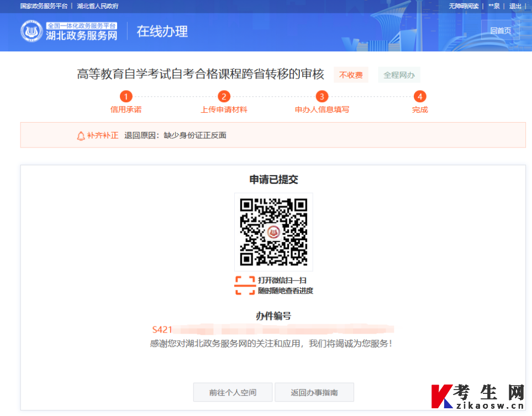
Task: Click the 在线办理 heading
Action: pyautogui.click(x=162, y=31)
